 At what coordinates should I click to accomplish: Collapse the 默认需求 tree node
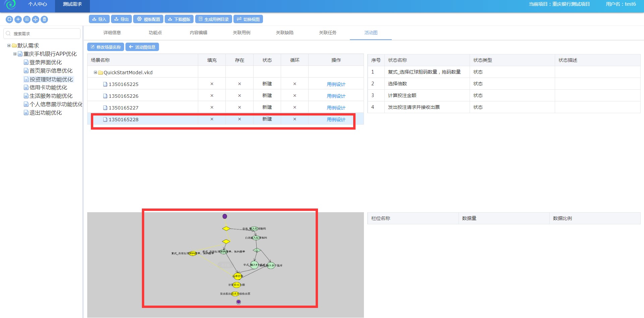point(9,46)
